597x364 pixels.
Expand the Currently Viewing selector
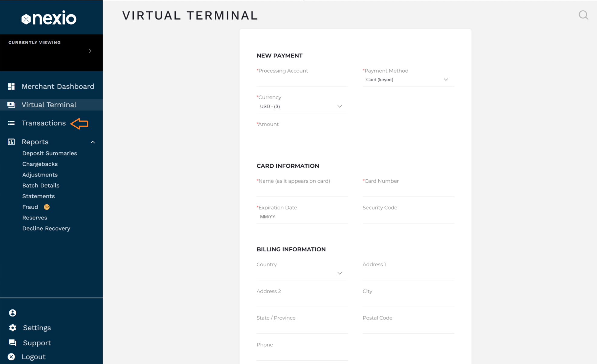[x=90, y=51]
